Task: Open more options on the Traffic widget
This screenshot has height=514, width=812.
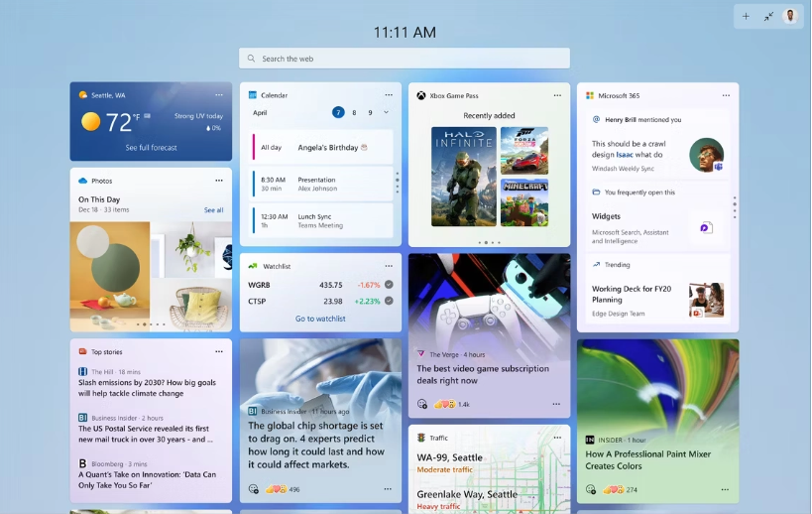Action: tap(557, 438)
